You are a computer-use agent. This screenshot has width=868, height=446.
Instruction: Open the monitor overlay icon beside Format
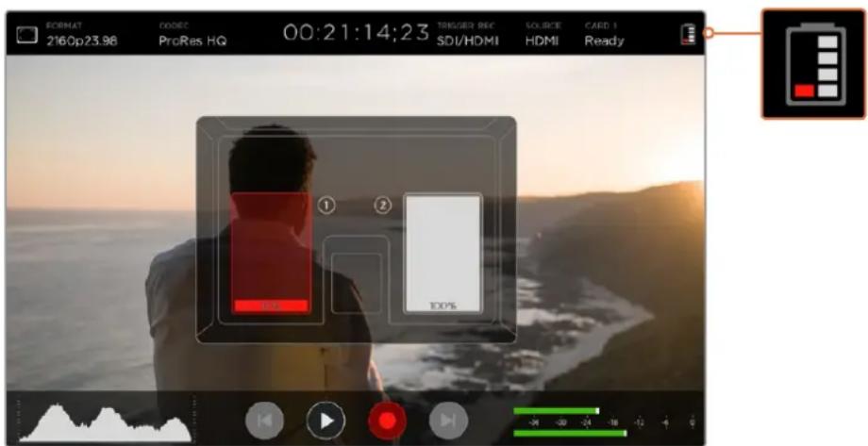(26, 35)
